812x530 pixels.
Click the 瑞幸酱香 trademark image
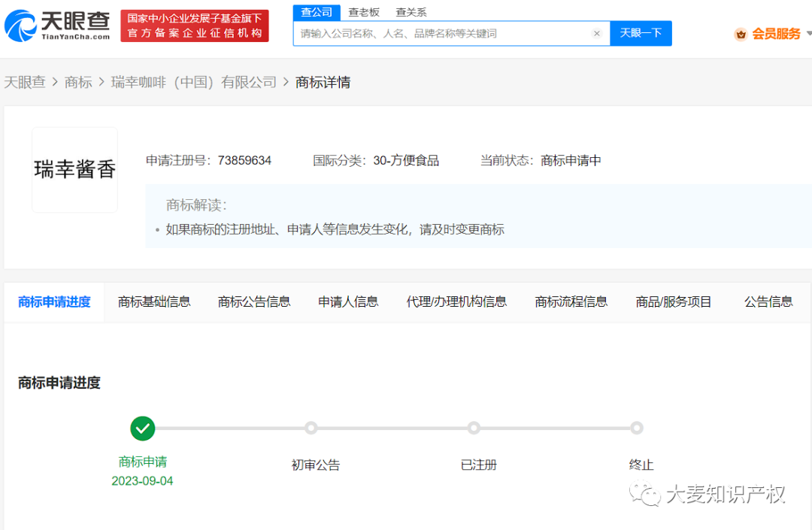click(74, 168)
